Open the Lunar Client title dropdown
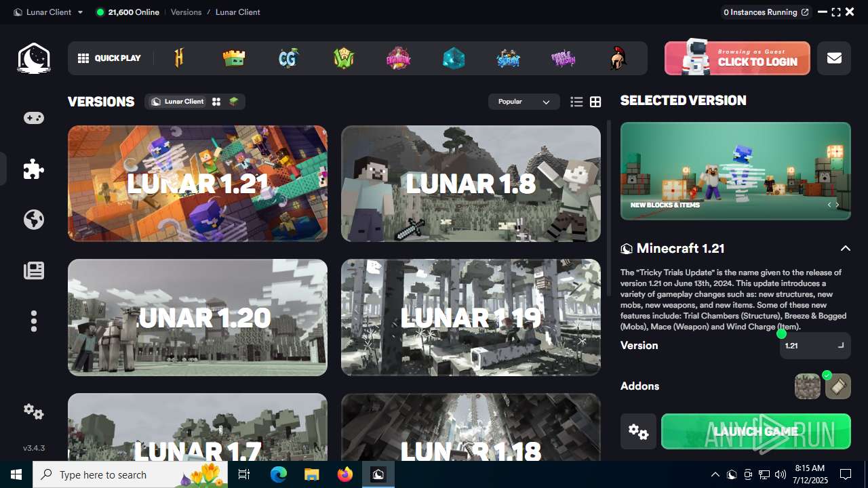The width and height of the screenshot is (868, 488). pos(49,12)
